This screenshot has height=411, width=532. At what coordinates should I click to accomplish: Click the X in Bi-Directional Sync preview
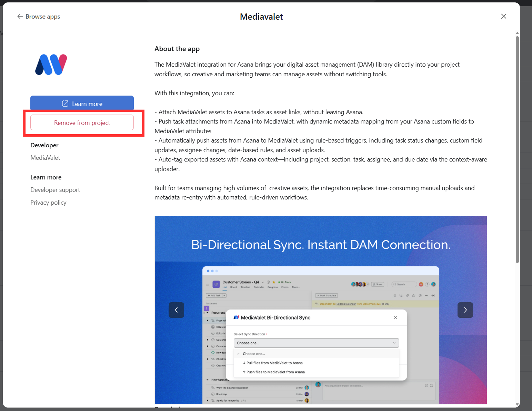[395, 317]
